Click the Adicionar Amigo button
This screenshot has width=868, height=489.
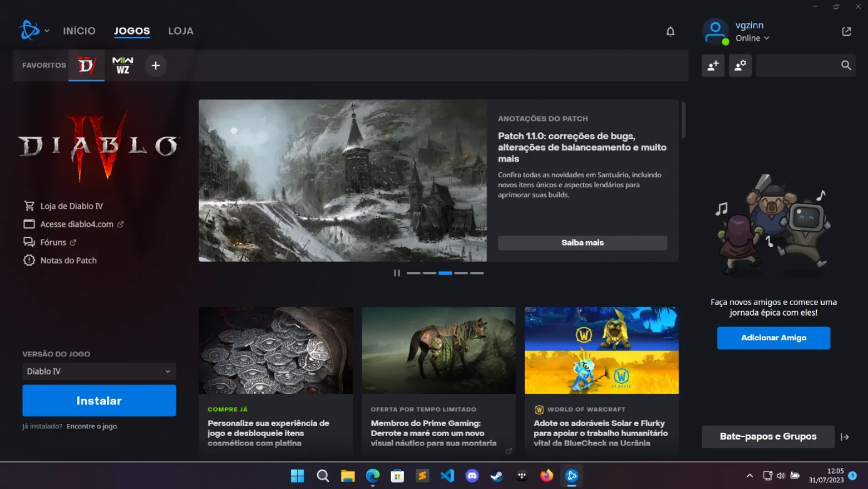coord(773,338)
